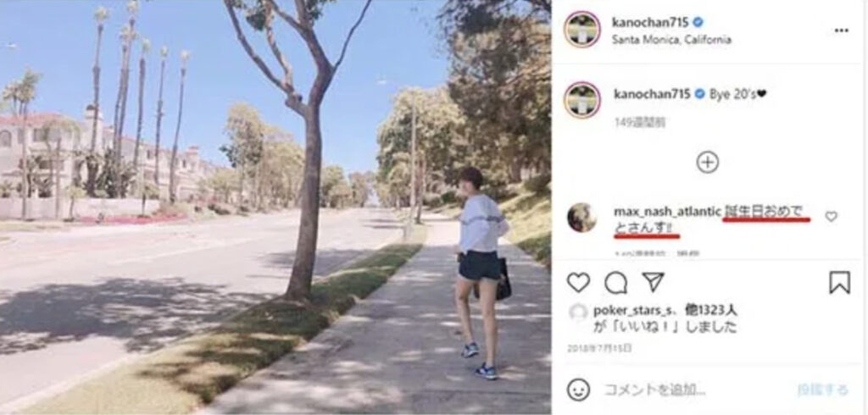Click the Santa Monica street photo
This screenshot has height=415, width=868.
275,207
